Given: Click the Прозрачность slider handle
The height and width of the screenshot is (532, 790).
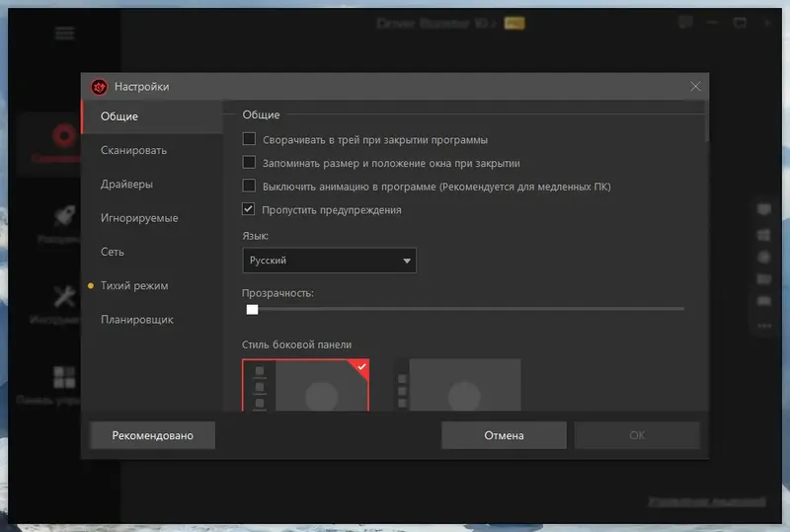Looking at the screenshot, I should (x=253, y=309).
